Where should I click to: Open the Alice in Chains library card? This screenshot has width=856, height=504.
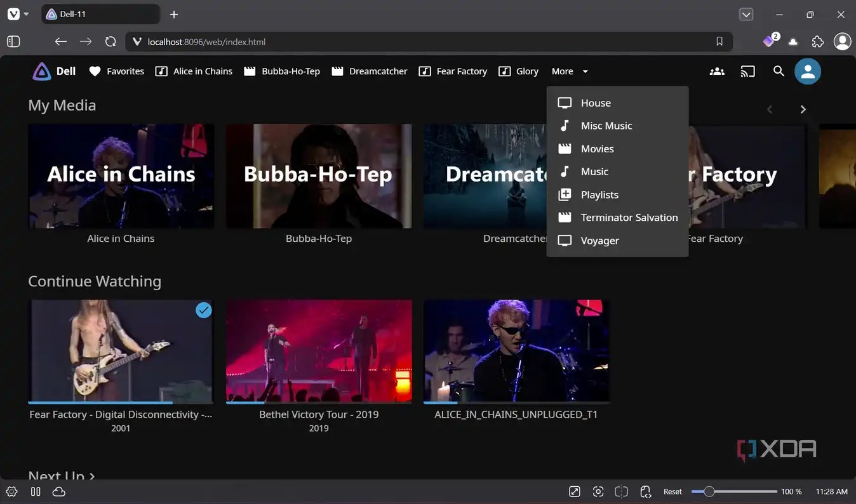[121, 176]
